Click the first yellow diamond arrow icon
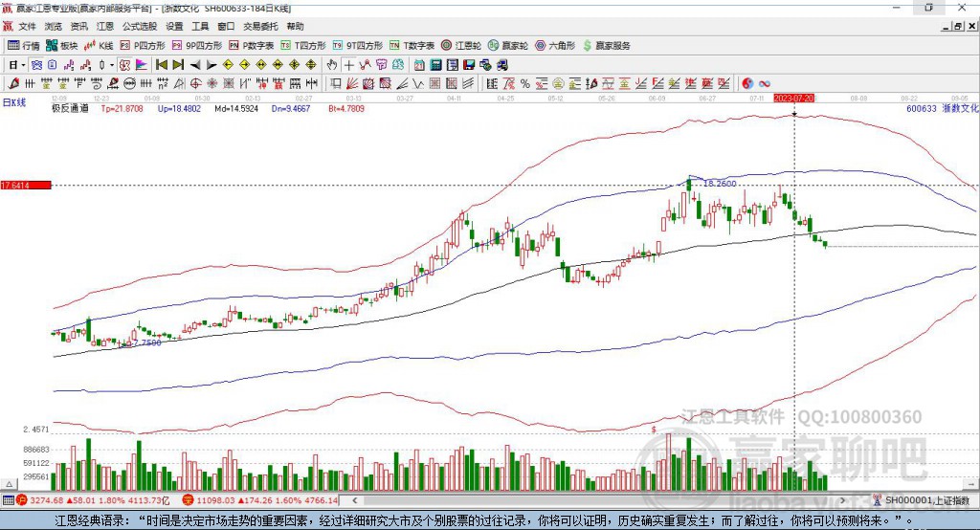Image resolution: width=980 pixels, height=530 pixels. coord(228,65)
